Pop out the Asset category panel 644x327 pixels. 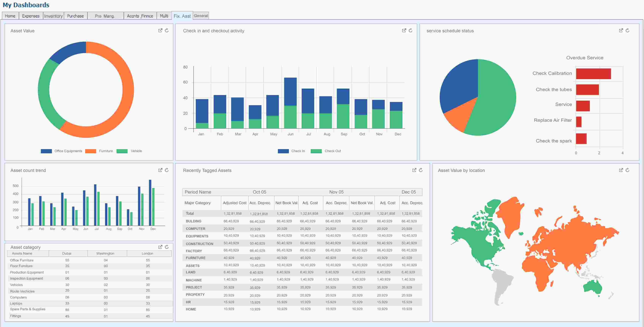pyautogui.click(x=160, y=247)
